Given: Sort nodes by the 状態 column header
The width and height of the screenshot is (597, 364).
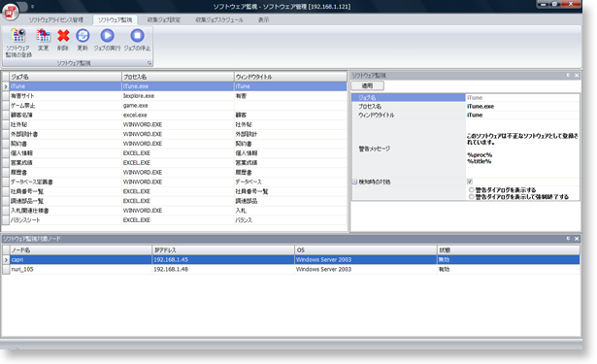Looking at the screenshot, I should [x=509, y=250].
